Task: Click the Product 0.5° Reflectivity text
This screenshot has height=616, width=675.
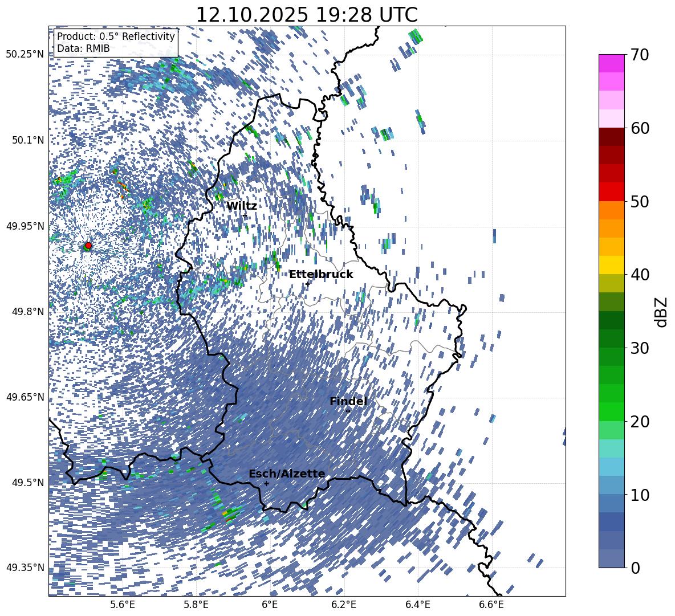Action: pos(116,36)
